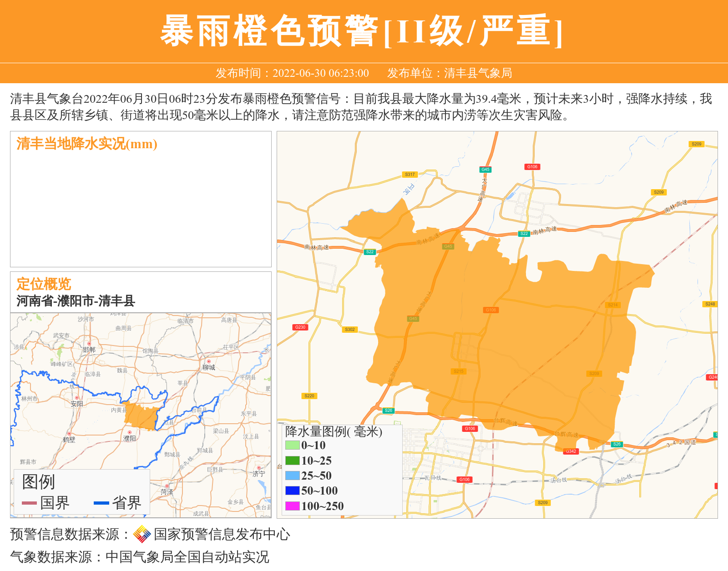Select the 100~250 magenta legend swatch

[292, 506]
